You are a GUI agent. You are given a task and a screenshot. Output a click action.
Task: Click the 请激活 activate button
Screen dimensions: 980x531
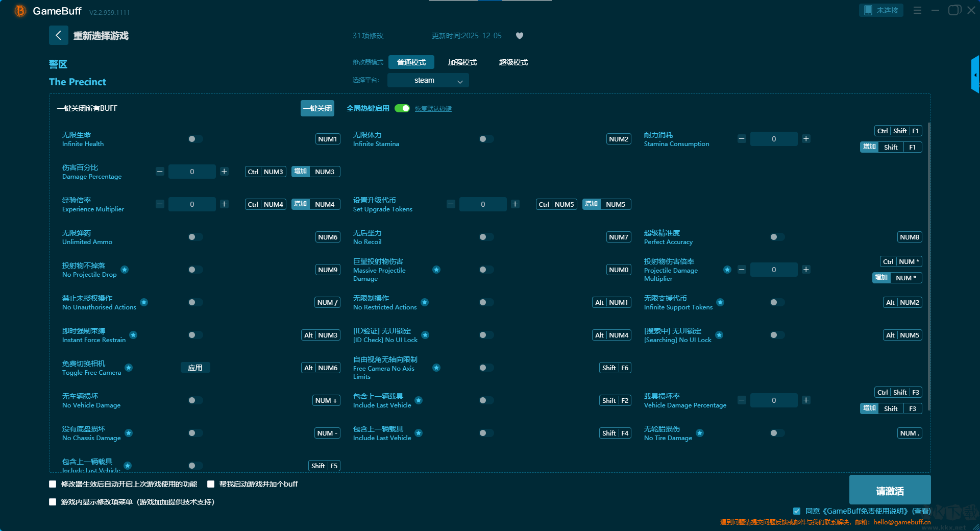[890, 491]
